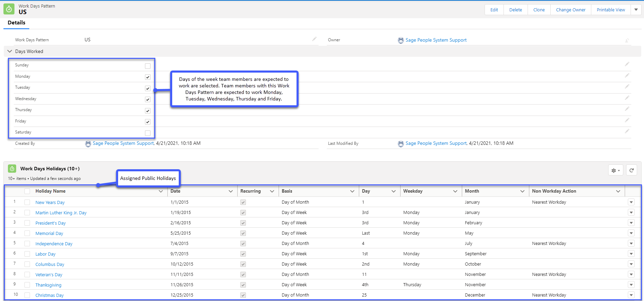Viewport: 644px width, 301px height.
Task: Select the New Years Day row checkbox
Action: tap(27, 202)
